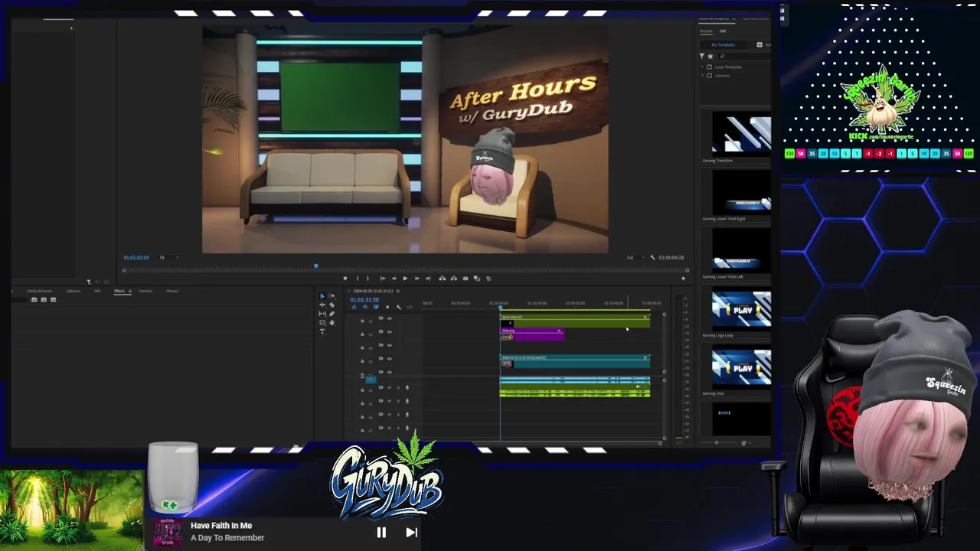Filter by Accelerated Effects in Effects panel
The image size is (980, 551).
click(x=34, y=299)
